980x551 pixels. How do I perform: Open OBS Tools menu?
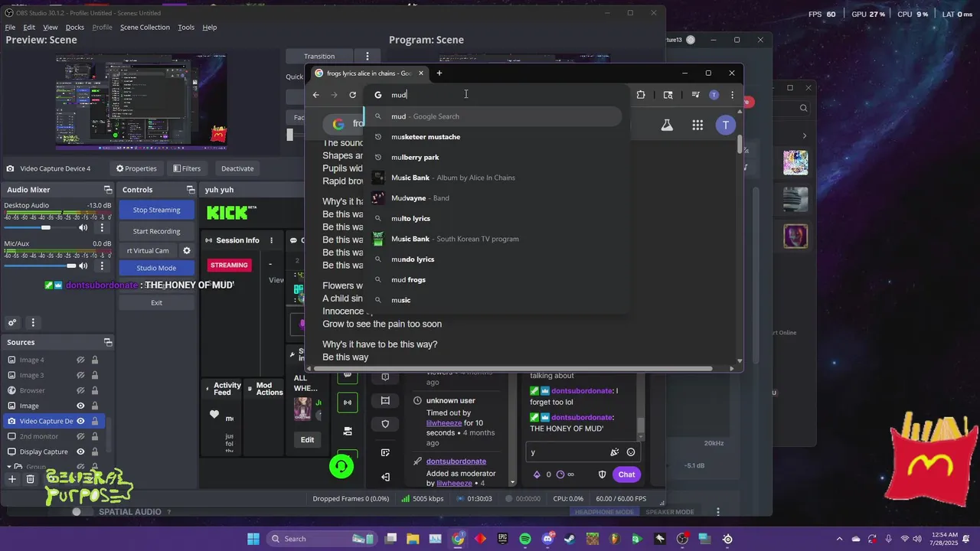pyautogui.click(x=186, y=28)
